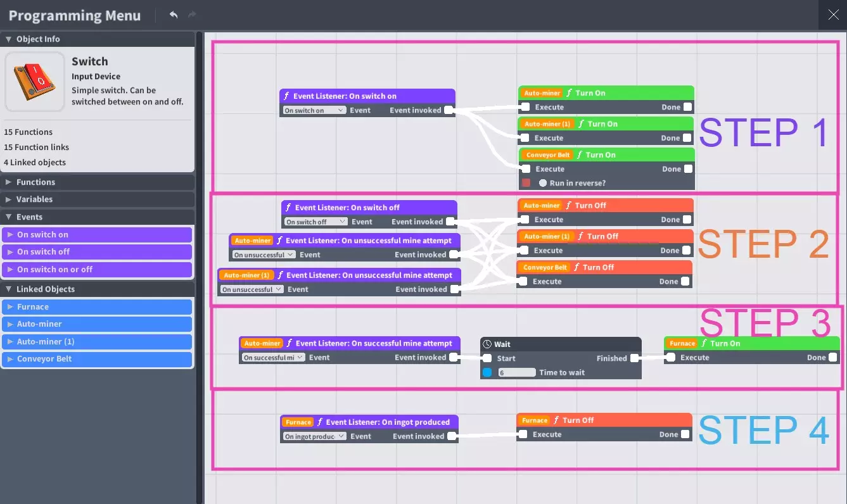The width and height of the screenshot is (847, 504).
Task: Click Execute port on Conveyor Belt Turn On node
Action: (x=526, y=169)
